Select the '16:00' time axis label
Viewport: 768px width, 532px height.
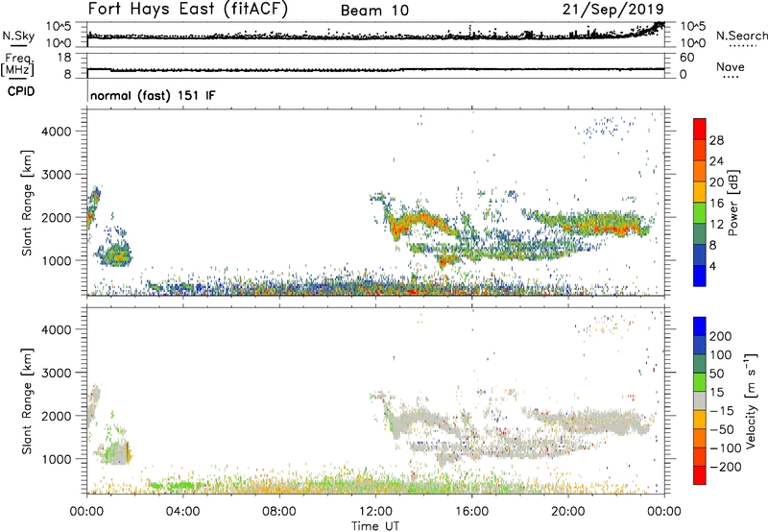coord(471,512)
